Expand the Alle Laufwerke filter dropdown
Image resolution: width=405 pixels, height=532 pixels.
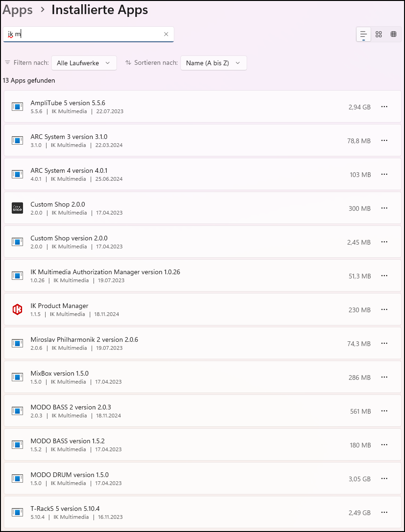[84, 63]
